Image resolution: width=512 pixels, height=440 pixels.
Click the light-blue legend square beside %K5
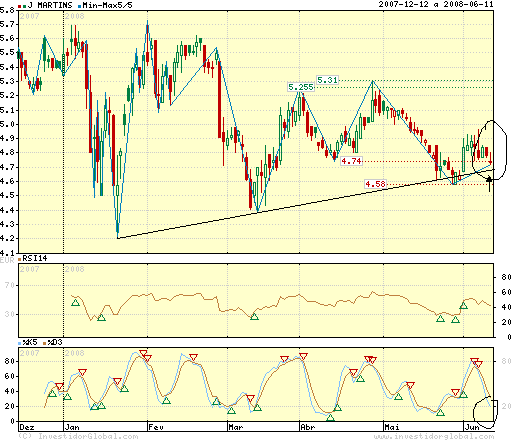[x=20, y=343]
